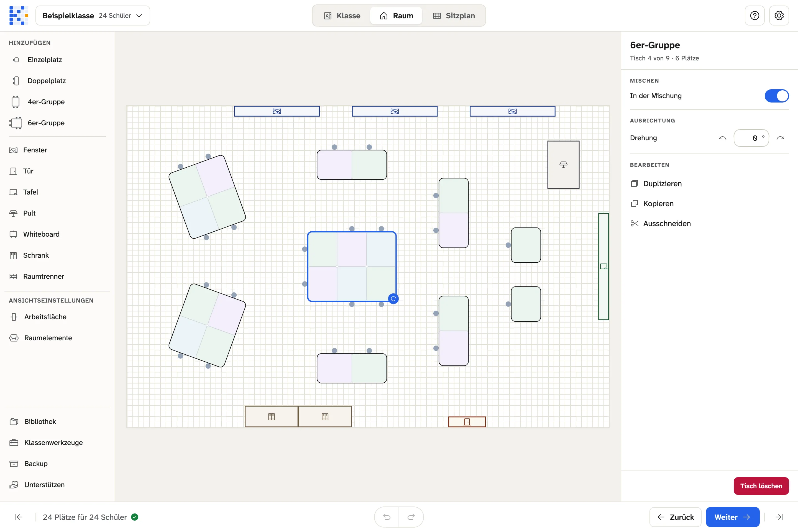Collapse the right panel with arrow icon
This screenshot has width=798, height=532.
point(779,517)
